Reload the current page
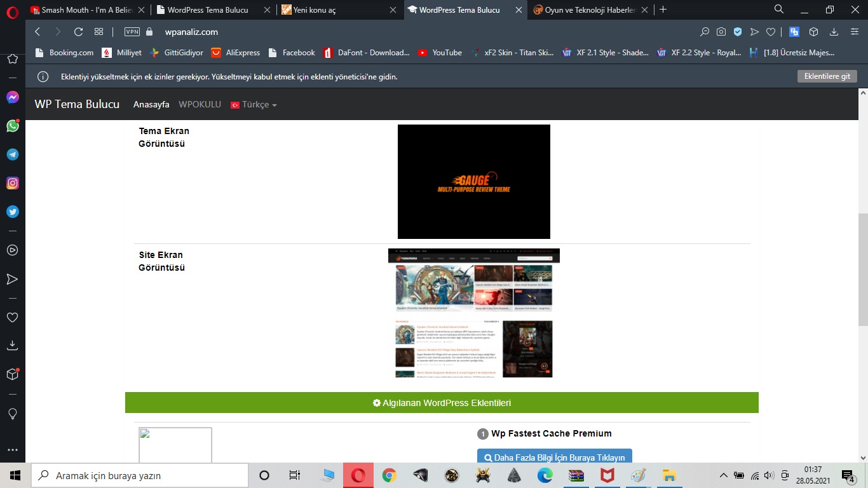The height and width of the screenshot is (488, 868). 78,32
